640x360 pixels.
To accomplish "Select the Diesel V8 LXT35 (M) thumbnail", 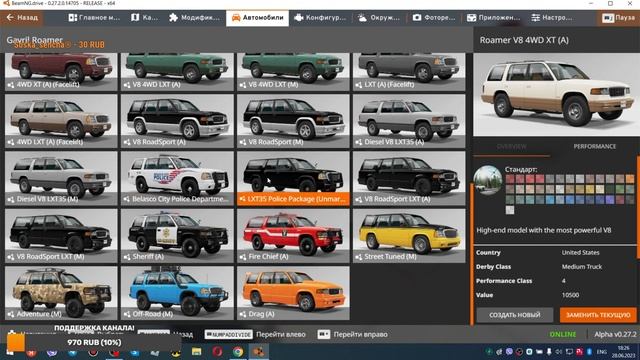I will 61,178.
